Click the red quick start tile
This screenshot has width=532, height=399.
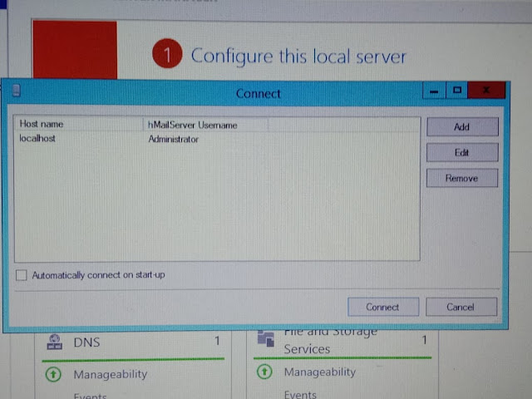point(75,50)
